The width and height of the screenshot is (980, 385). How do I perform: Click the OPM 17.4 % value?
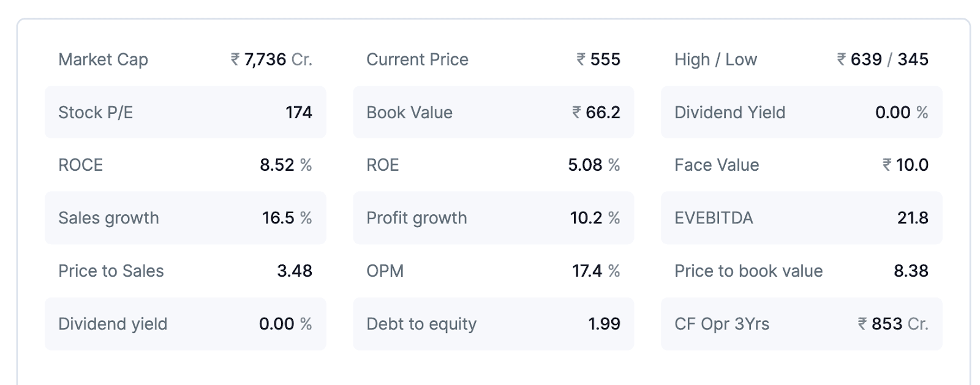[x=595, y=271]
